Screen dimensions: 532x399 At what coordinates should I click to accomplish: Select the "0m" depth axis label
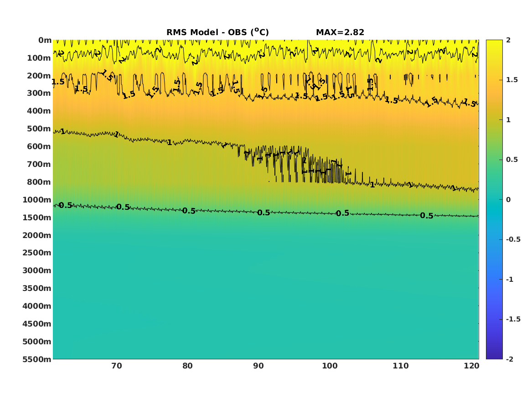(x=45, y=41)
